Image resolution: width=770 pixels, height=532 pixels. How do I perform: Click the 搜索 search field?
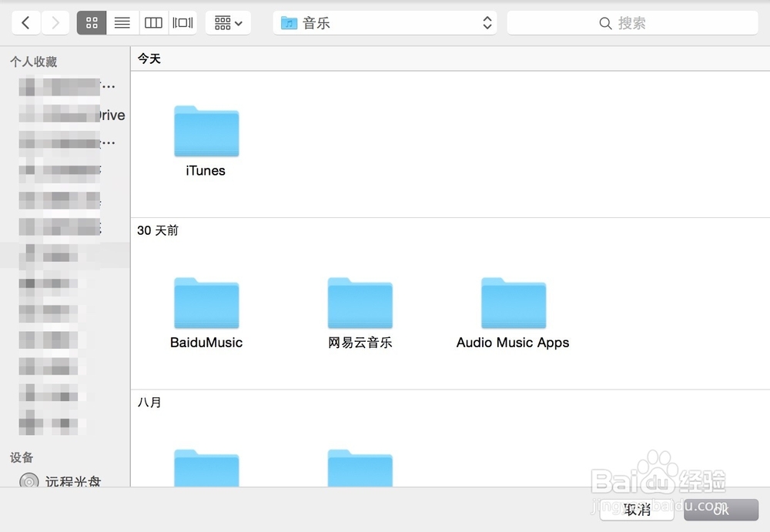tap(632, 22)
